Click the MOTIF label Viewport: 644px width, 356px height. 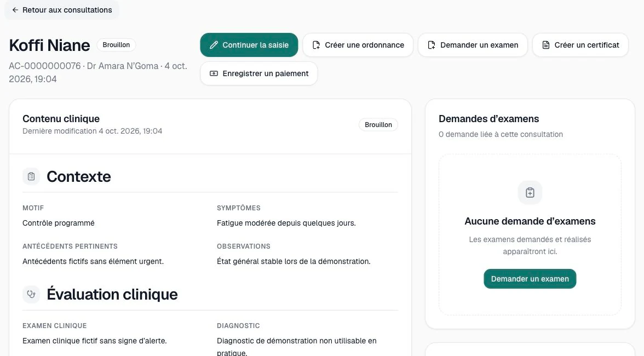pos(33,208)
